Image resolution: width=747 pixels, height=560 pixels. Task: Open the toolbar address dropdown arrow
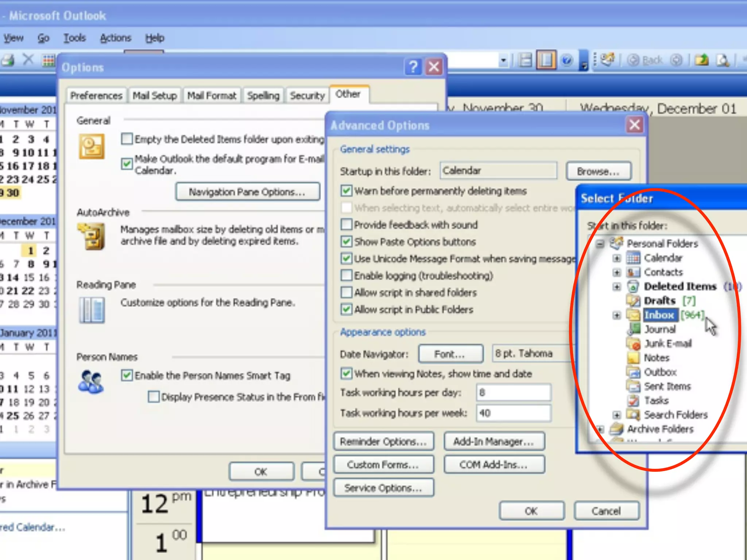503,60
